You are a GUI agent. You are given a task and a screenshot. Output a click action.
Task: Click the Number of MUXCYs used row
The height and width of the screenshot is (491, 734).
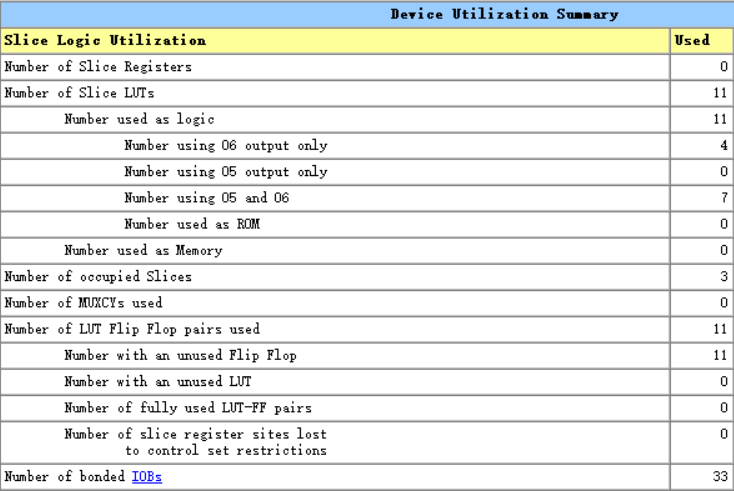pos(367,303)
